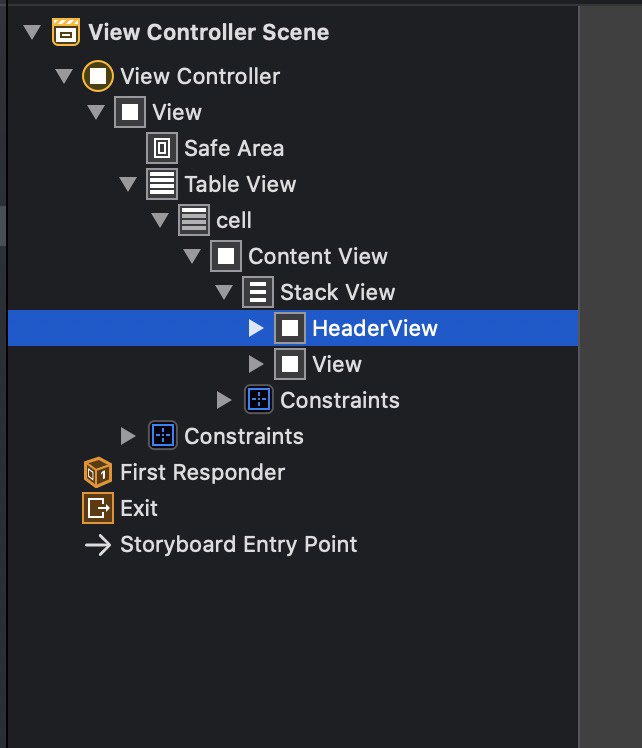Expand the HeaderView disclosure triangle
The height and width of the screenshot is (748, 642).
(x=256, y=328)
